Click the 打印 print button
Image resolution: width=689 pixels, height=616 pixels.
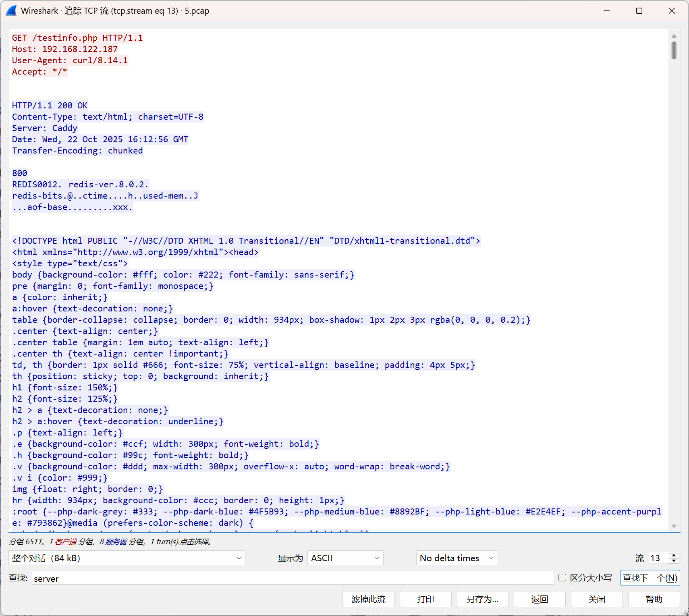425,599
